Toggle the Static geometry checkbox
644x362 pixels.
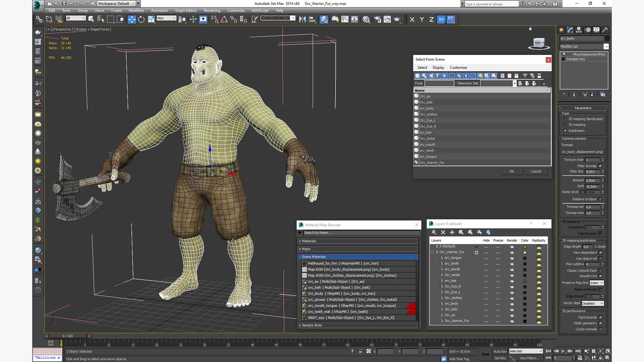(600, 323)
